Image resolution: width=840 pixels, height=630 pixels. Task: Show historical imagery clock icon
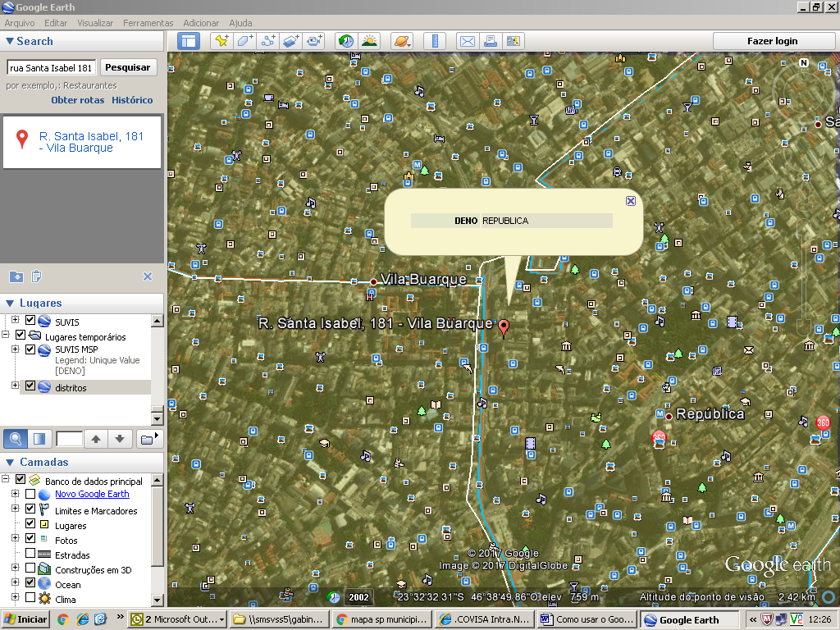346,41
